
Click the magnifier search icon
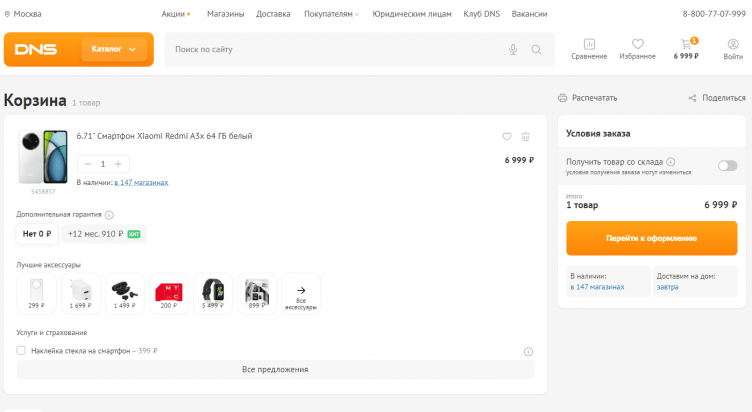536,49
